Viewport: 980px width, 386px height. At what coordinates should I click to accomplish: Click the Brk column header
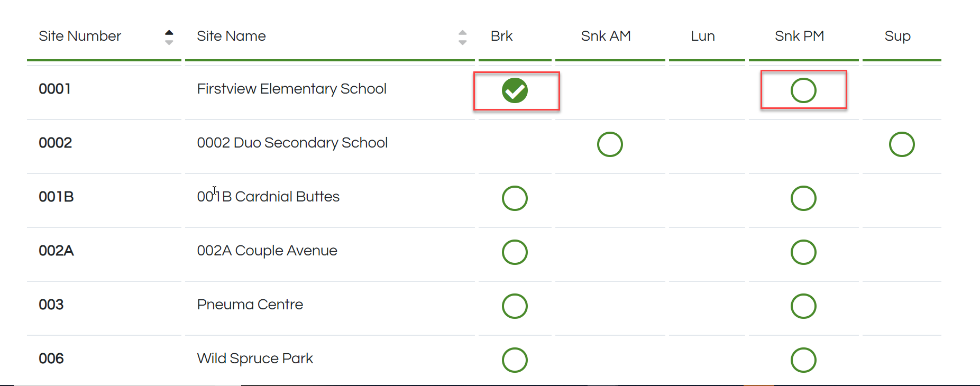(x=501, y=36)
